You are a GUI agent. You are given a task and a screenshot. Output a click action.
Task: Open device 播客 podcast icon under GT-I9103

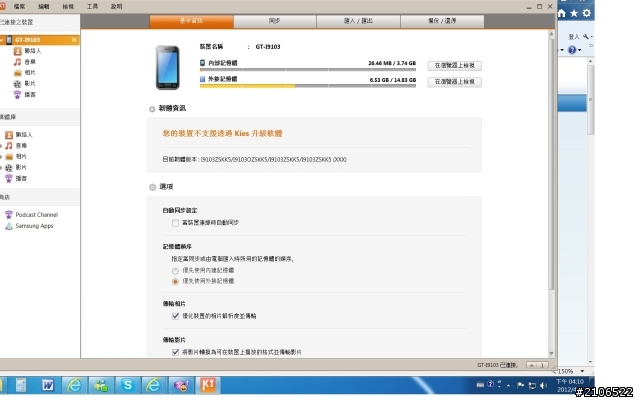pos(17,95)
